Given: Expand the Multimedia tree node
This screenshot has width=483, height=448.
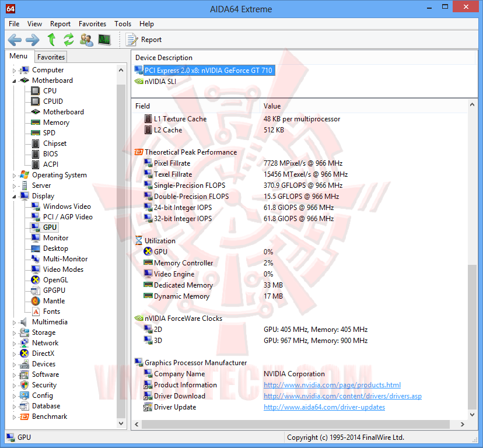Looking at the screenshot, I should [14, 323].
